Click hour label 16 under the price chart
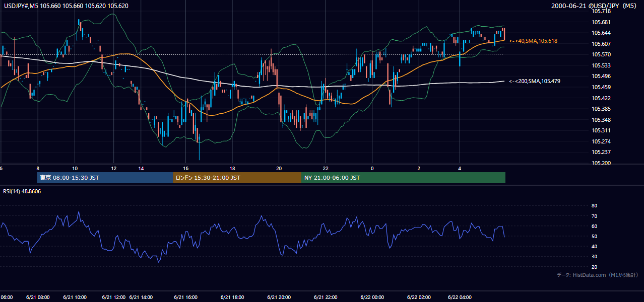644x302 pixels. pyautogui.click(x=186, y=168)
